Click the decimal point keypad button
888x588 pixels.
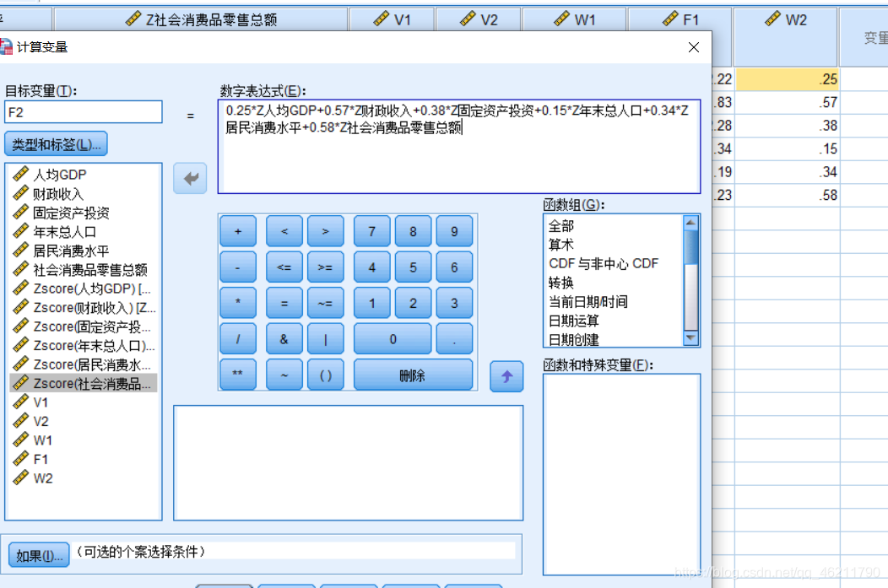point(454,339)
